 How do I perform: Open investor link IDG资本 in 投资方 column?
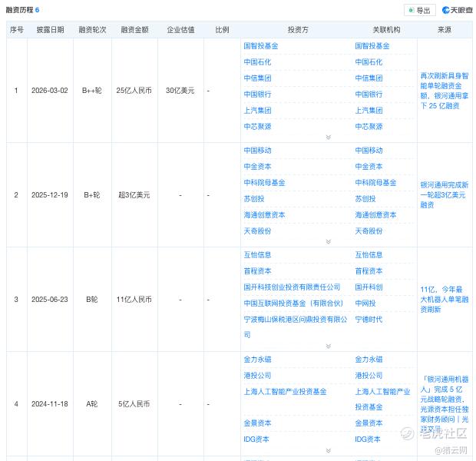[256, 439]
